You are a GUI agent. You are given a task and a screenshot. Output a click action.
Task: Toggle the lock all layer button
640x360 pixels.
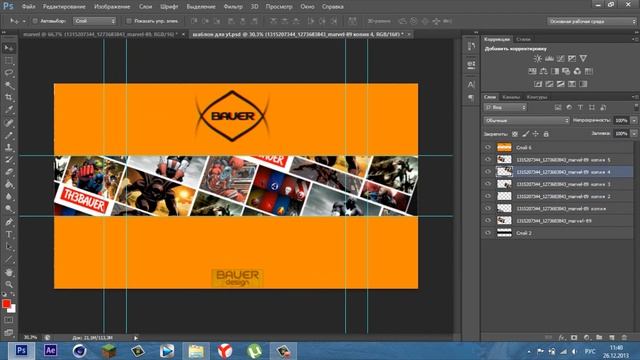(546, 134)
